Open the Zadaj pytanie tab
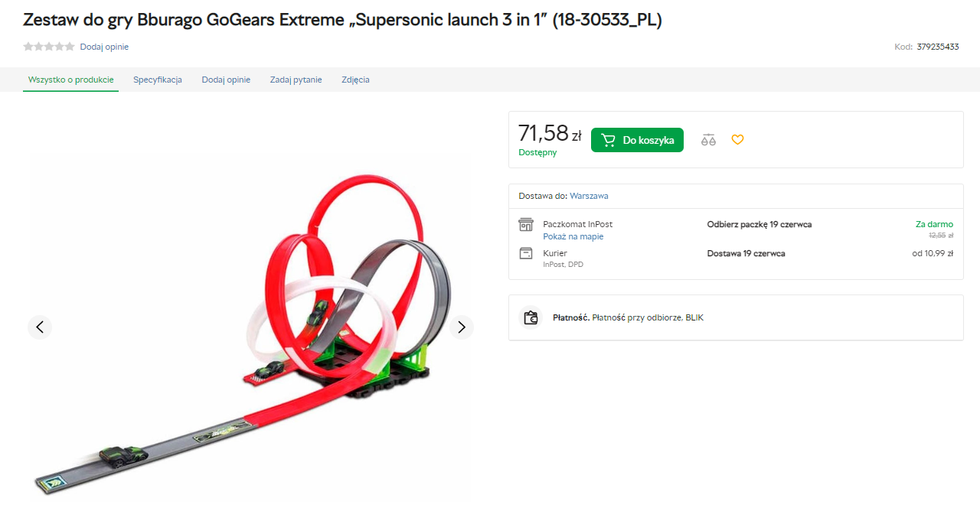The image size is (980, 514). pyautogui.click(x=296, y=80)
